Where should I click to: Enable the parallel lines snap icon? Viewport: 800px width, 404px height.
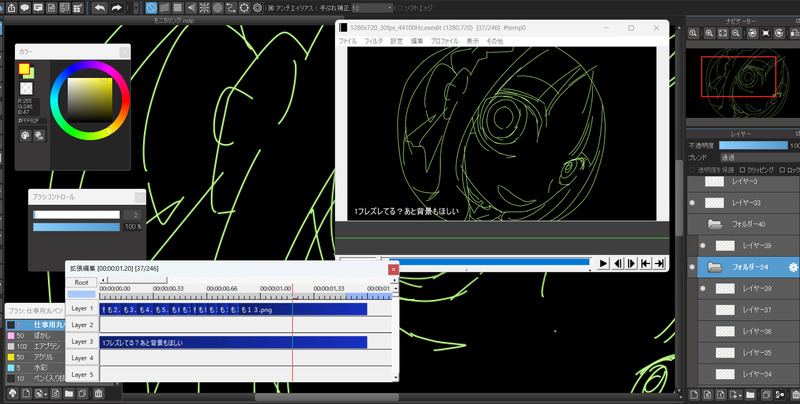[x=164, y=8]
